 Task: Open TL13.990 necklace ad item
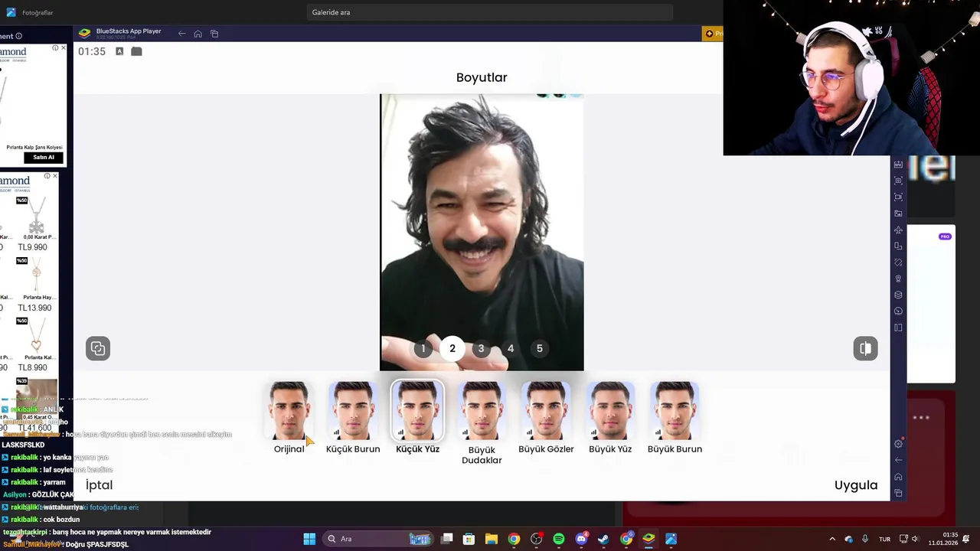pos(34,285)
